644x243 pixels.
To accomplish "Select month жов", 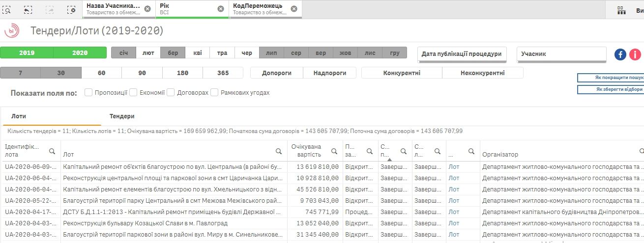I will point(345,53).
